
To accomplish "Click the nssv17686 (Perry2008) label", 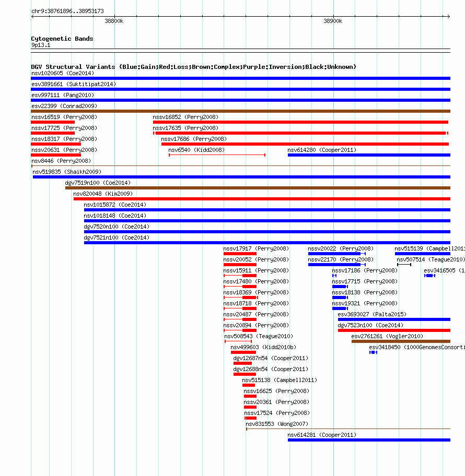I will click(x=194, y=139).
